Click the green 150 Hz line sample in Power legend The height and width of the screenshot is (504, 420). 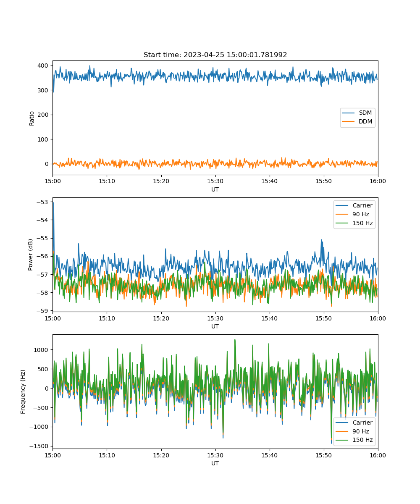[x=343, y=223]
